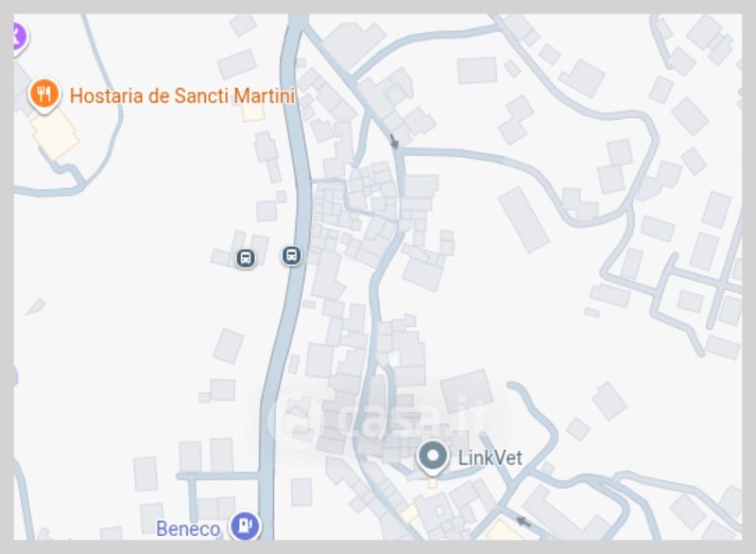Click the one-way arrow on the bottom road
756x554 pixels.
(524, 521)
